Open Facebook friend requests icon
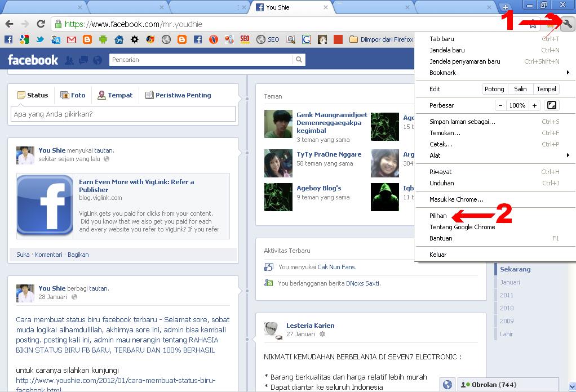Image resolution: width=576 pixels, height=392 pixels. pos(69,60)
